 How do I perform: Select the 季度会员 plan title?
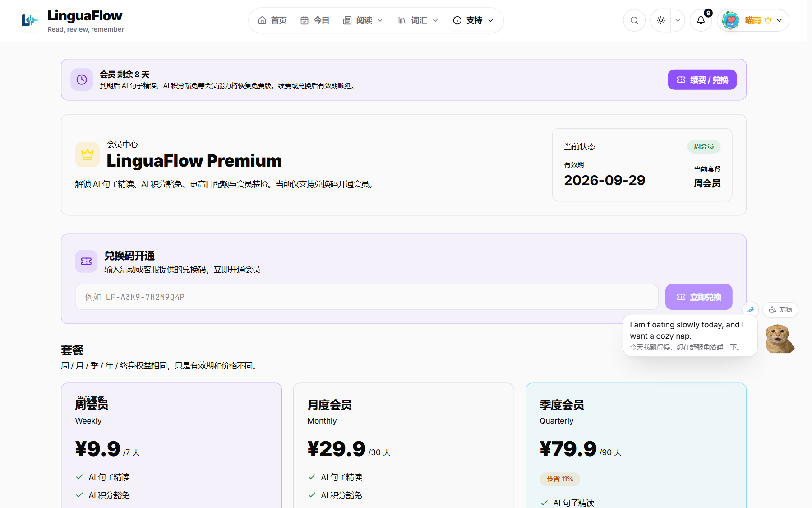(562, 405)
